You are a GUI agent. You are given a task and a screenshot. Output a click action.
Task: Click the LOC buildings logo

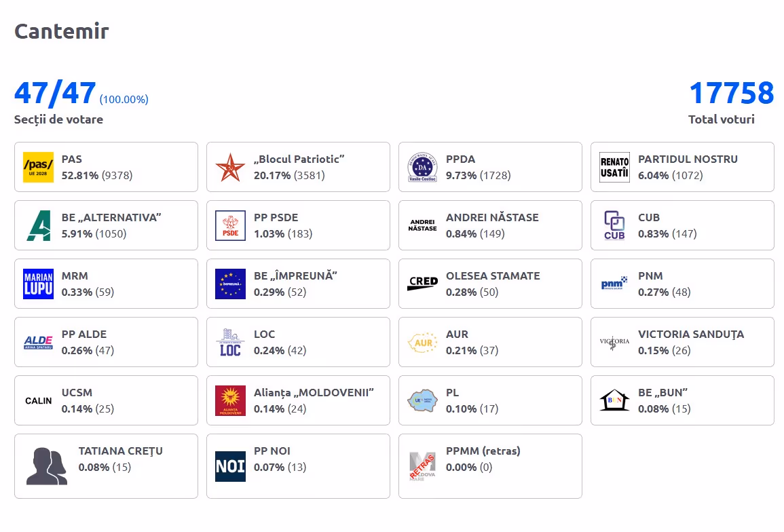tap(231, 343)
